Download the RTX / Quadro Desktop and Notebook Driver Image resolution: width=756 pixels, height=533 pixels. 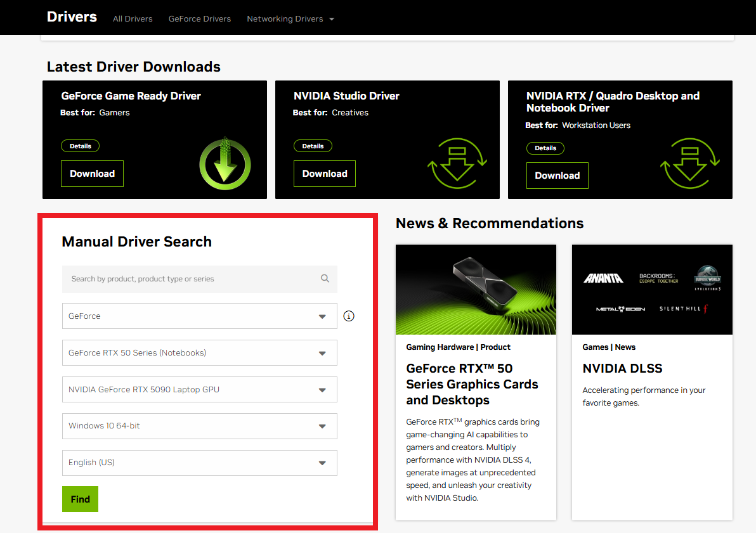pos(557,176)
